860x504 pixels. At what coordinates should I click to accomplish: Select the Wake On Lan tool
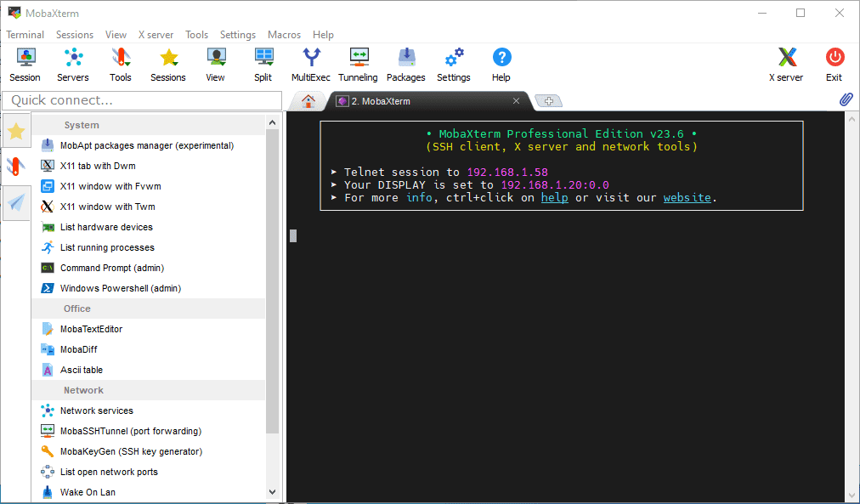(148, 492)
